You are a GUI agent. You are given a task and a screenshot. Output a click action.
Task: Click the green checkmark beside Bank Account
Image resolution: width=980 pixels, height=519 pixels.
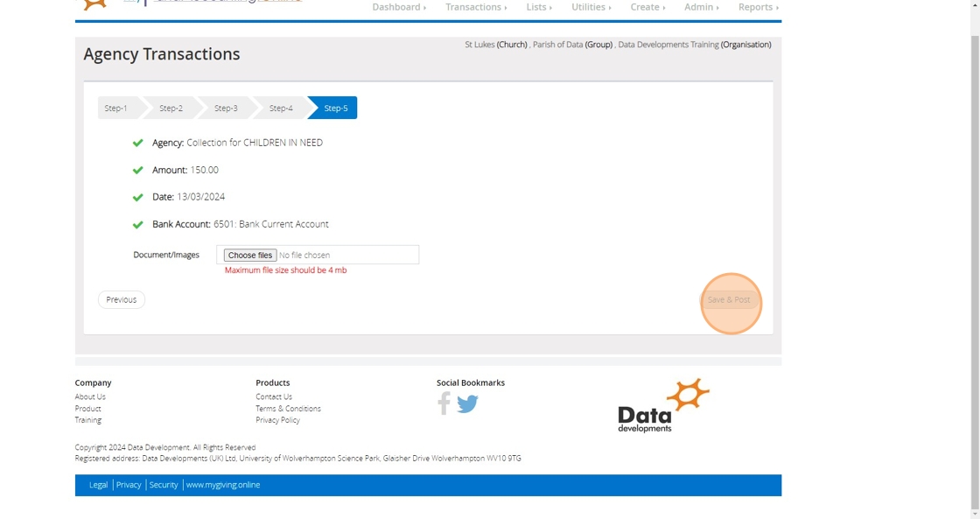138,224
